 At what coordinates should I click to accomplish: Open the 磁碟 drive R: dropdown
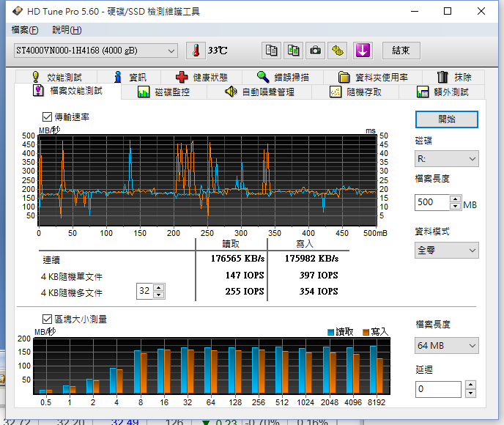446,159
